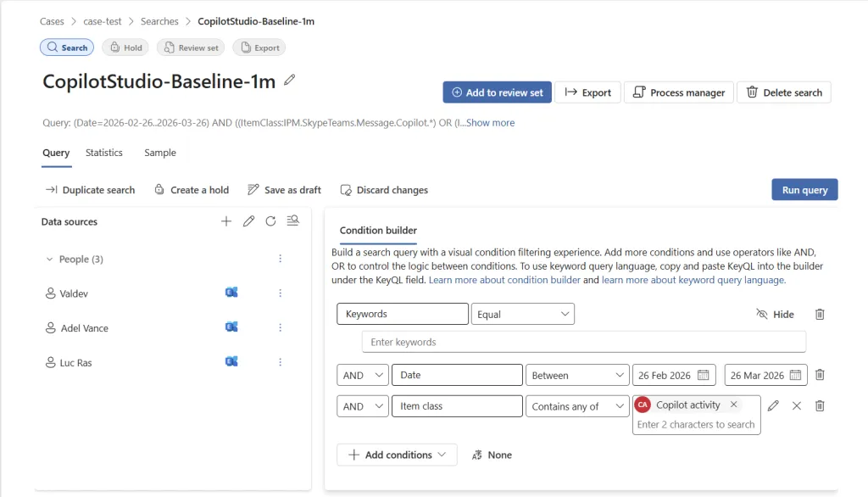Go to Cases breadcrumb
This screenshot has height=497, width=868.
pyautogui.click(x=52, y=21)
